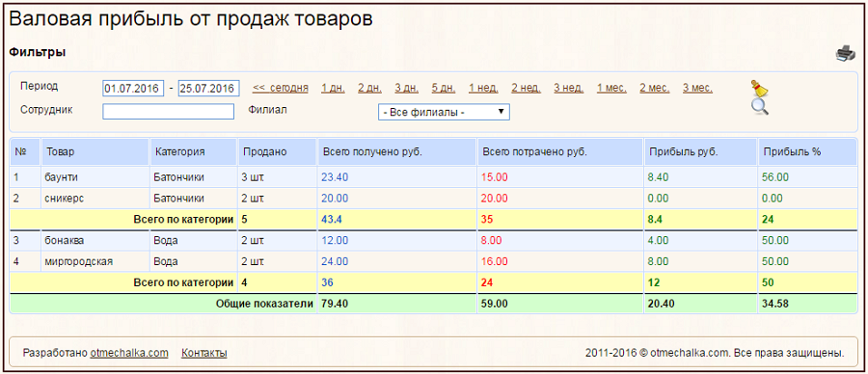Set period to "1 дн."
The width and height of the screenshot is (868, 374).
click(333, 88)
